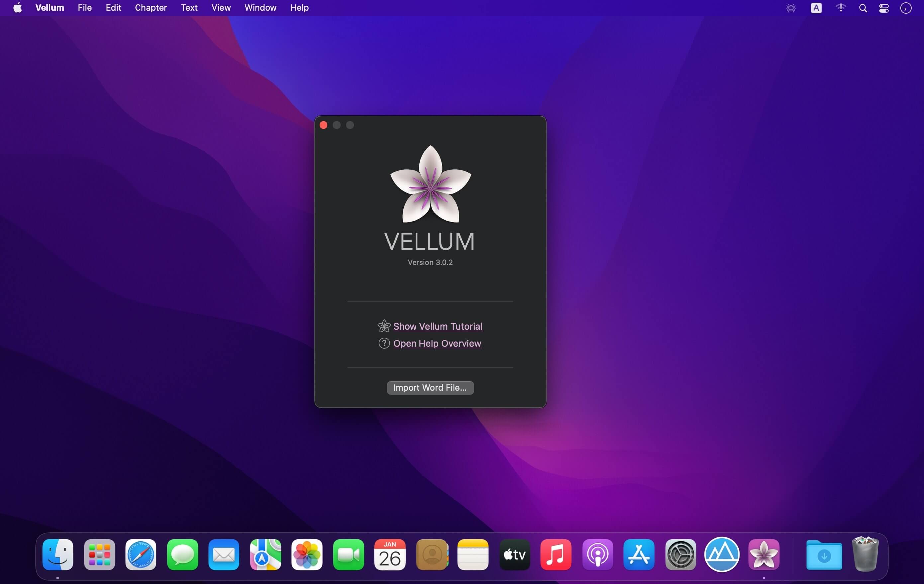Click the flower icon beside Show Vellum Tutorial
Screen dimensions: 924x584
384,326
